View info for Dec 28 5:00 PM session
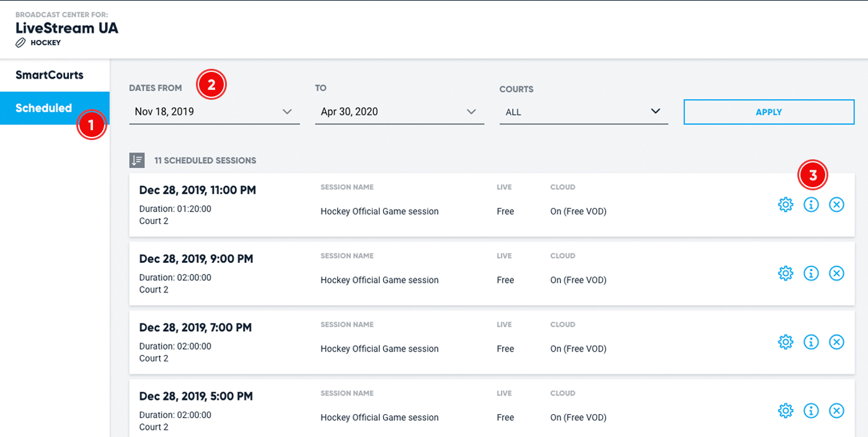This screenshot has width=868, height=437. click(811, 410)
